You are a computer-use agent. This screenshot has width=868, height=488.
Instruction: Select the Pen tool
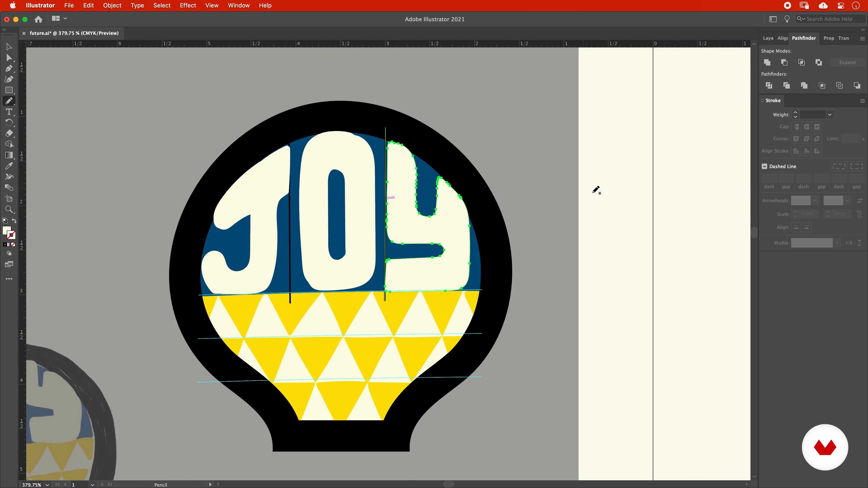coord(9,69)
